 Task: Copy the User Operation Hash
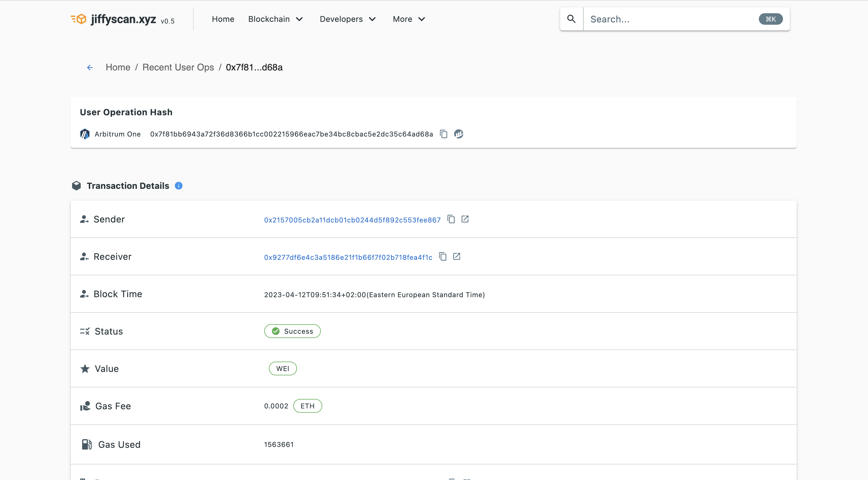tap(443, 134)
